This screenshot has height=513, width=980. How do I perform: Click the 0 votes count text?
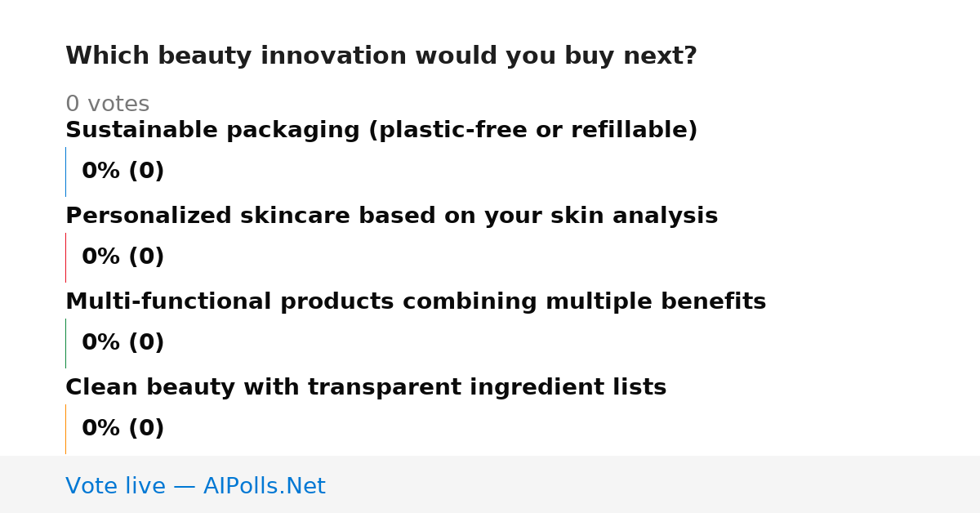tap(107, 105)
